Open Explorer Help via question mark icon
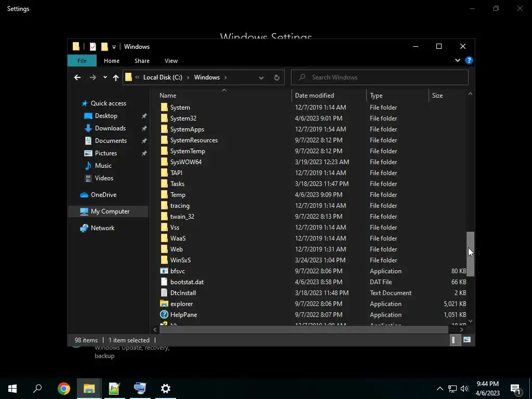The height and width of the screenshot is (399, 532). point(469,60)
